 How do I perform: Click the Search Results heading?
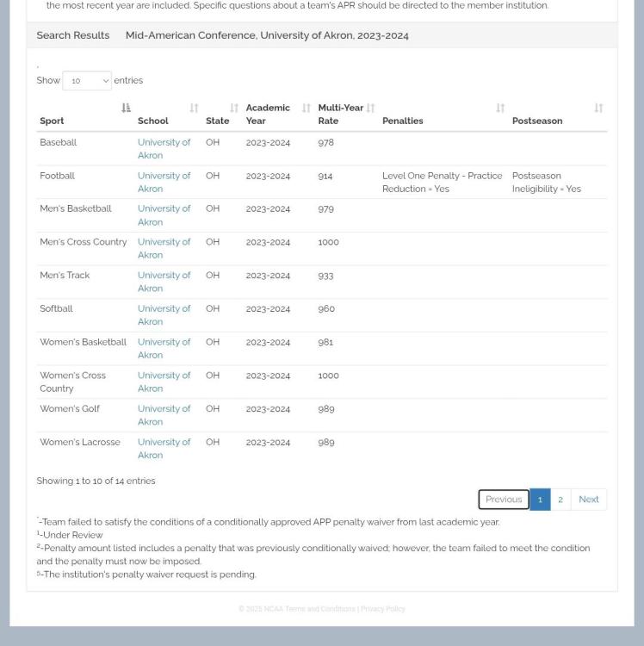[73, 35]
